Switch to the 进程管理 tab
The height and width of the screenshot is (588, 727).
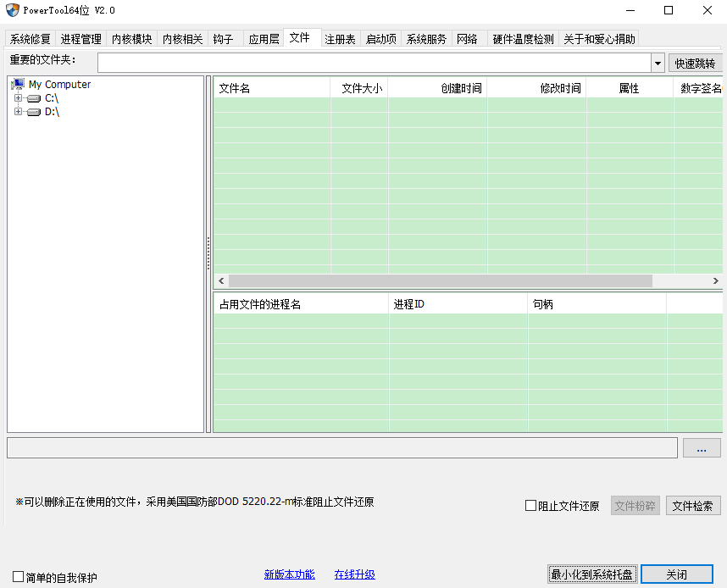click(80, 38)
